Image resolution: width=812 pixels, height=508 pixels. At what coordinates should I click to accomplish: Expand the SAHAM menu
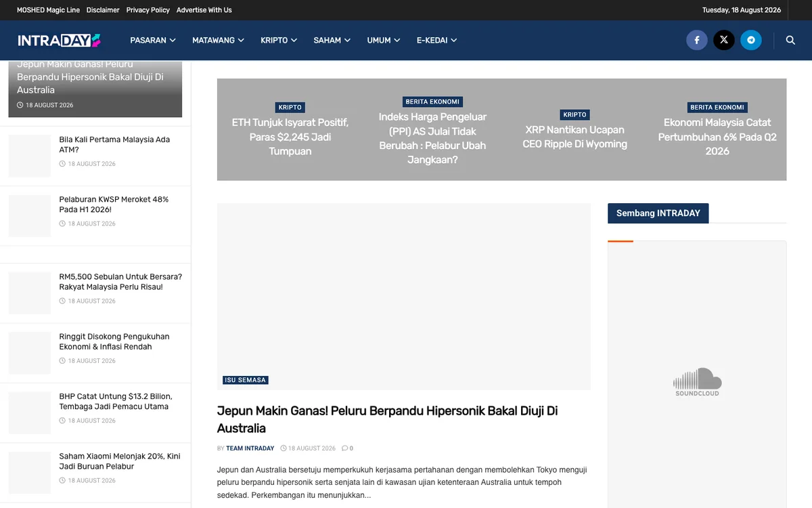[332, 40]
